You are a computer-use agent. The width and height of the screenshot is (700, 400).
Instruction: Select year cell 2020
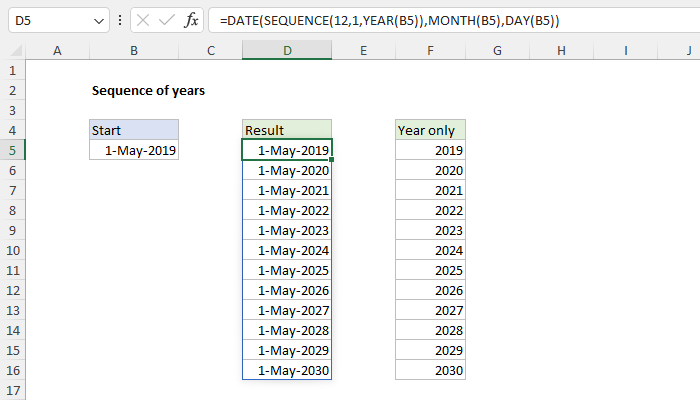pyautogui.click(x=430, y=170)
